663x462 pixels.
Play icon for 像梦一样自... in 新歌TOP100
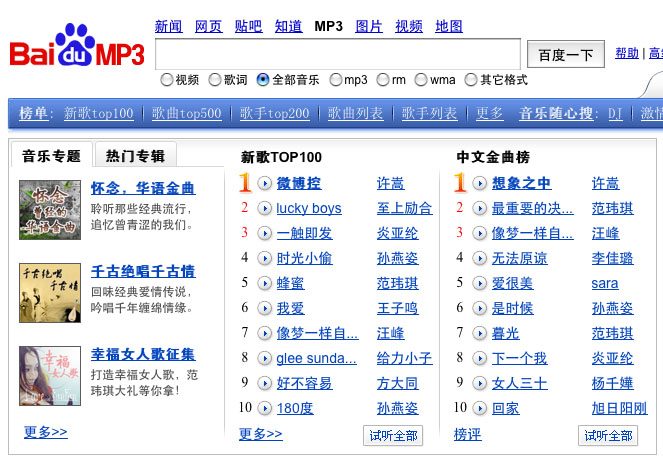point(265,334)
